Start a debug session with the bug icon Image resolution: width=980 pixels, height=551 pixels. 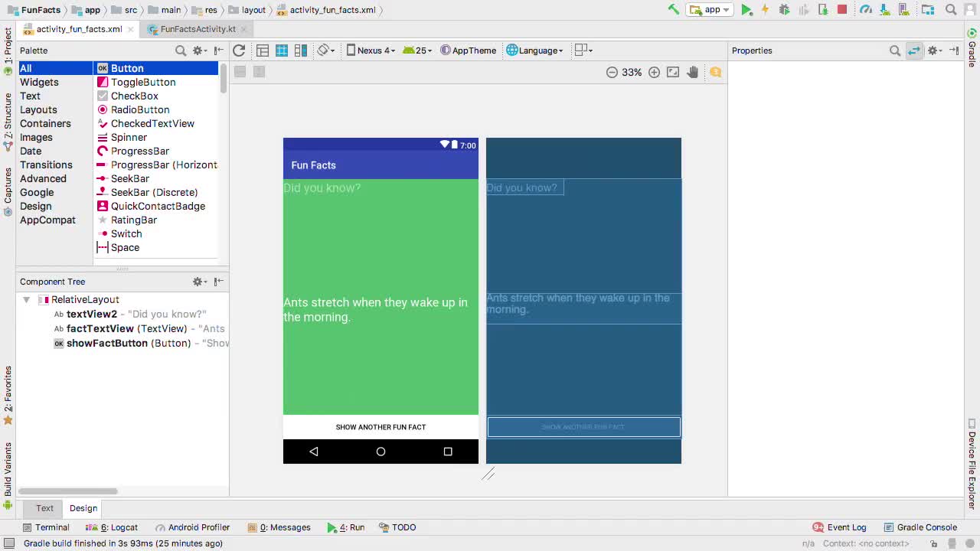[783, 9]
